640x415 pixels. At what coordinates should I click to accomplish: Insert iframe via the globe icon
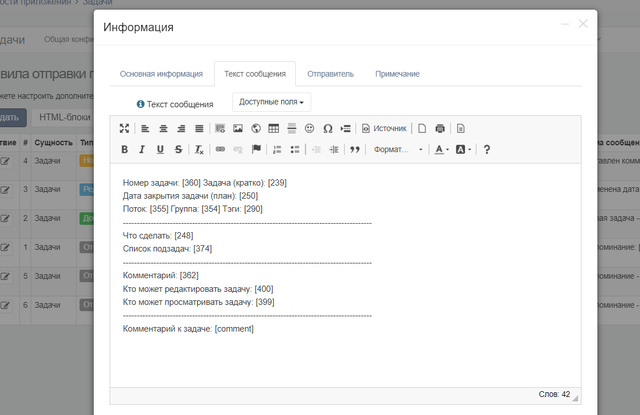coord(256,129)
